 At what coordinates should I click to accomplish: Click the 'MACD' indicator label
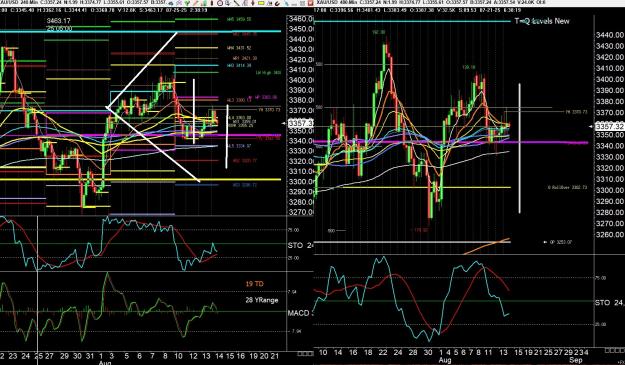coord(299,313)
